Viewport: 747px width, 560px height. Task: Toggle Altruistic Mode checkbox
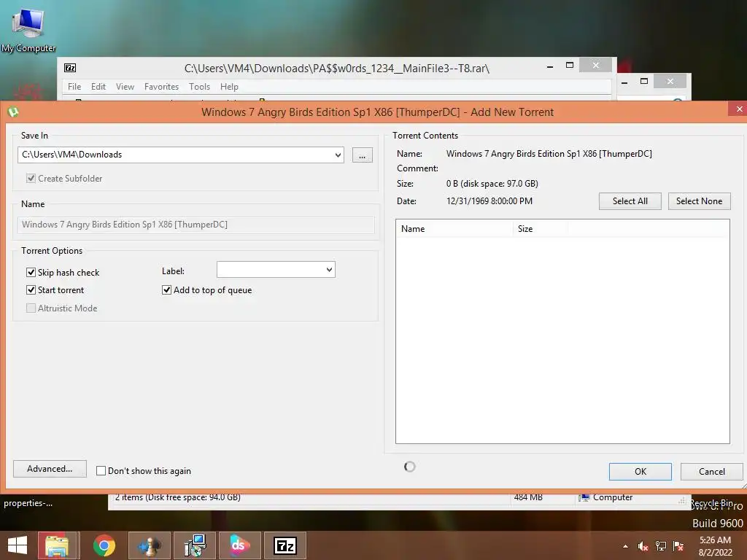point(31,308)
